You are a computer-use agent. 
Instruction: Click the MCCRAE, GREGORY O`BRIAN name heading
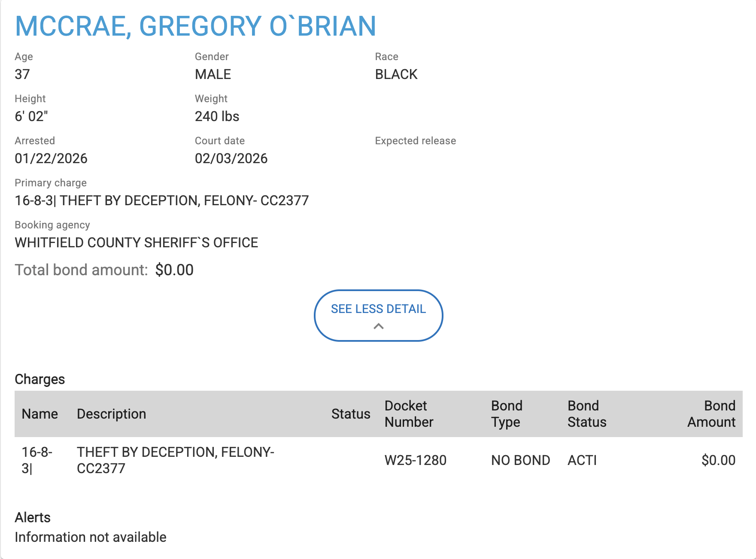point(195,26)
